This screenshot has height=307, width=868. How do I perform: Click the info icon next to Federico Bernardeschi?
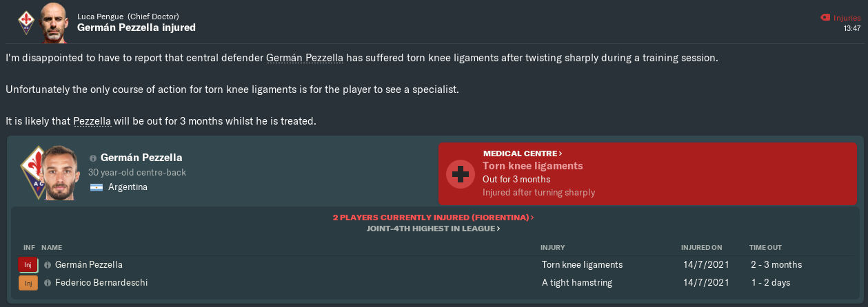(47, 283)
